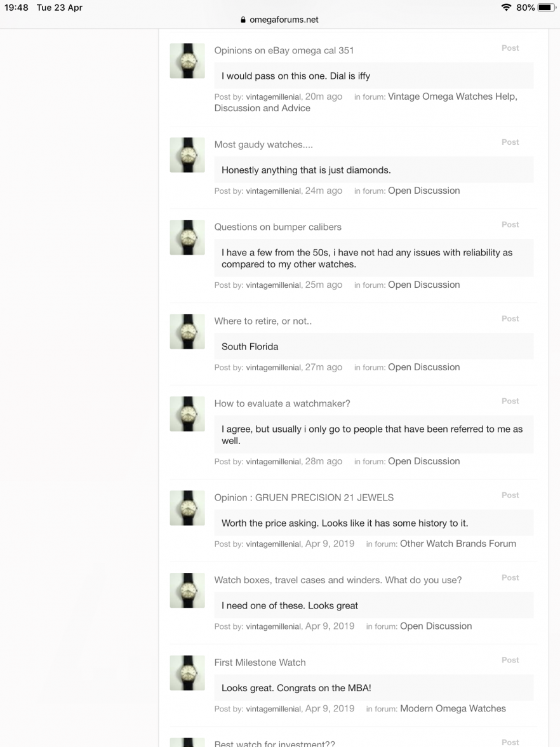Open 'Opinion : GRUEN PRECISION 21 JEWELS' thread

click(303, 498)
